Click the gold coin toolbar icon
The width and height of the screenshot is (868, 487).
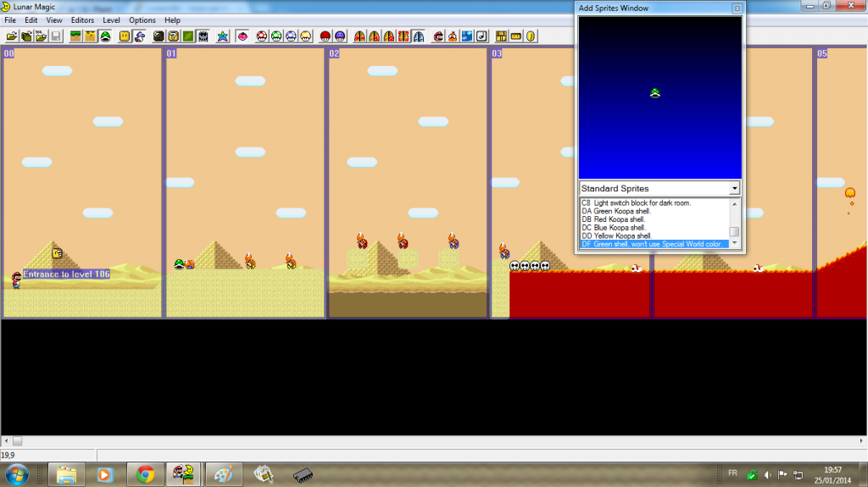[531, 36]
